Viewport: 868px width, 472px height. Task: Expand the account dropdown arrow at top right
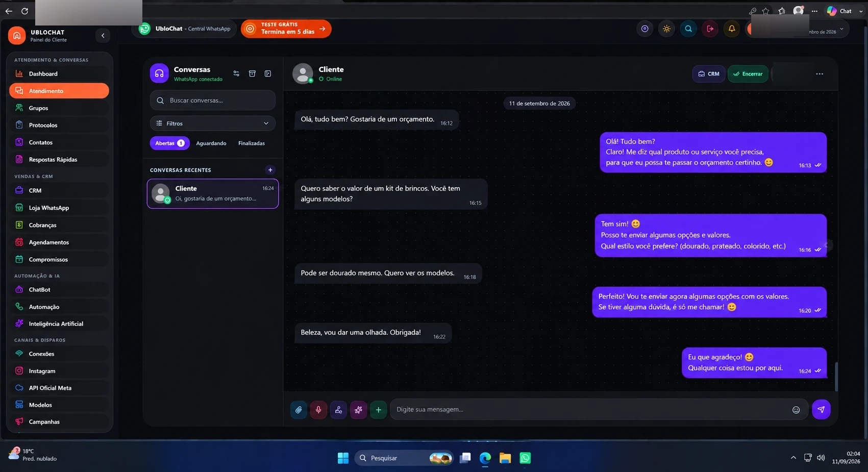click(841, 29)
